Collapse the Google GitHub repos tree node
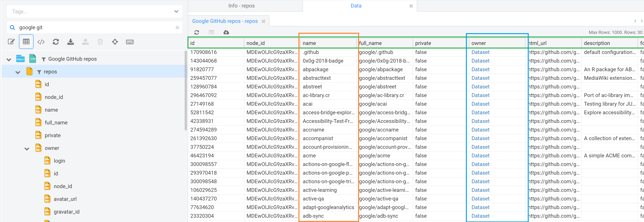Viewport: 644px width, 222px height. (9, 59)
